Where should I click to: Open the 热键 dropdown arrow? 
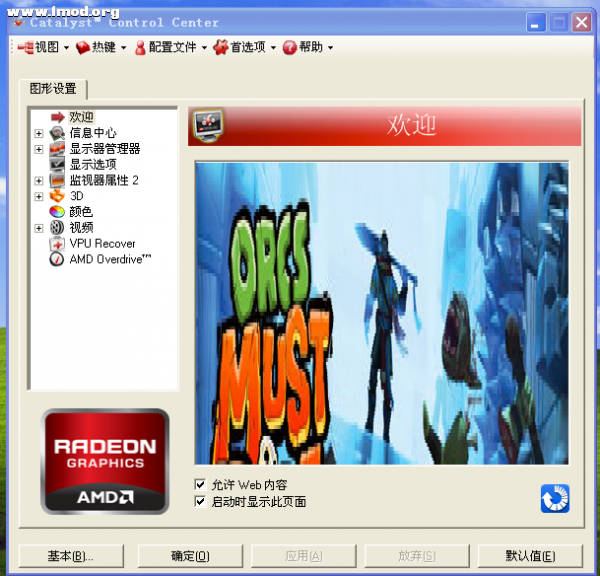(123, 48)
